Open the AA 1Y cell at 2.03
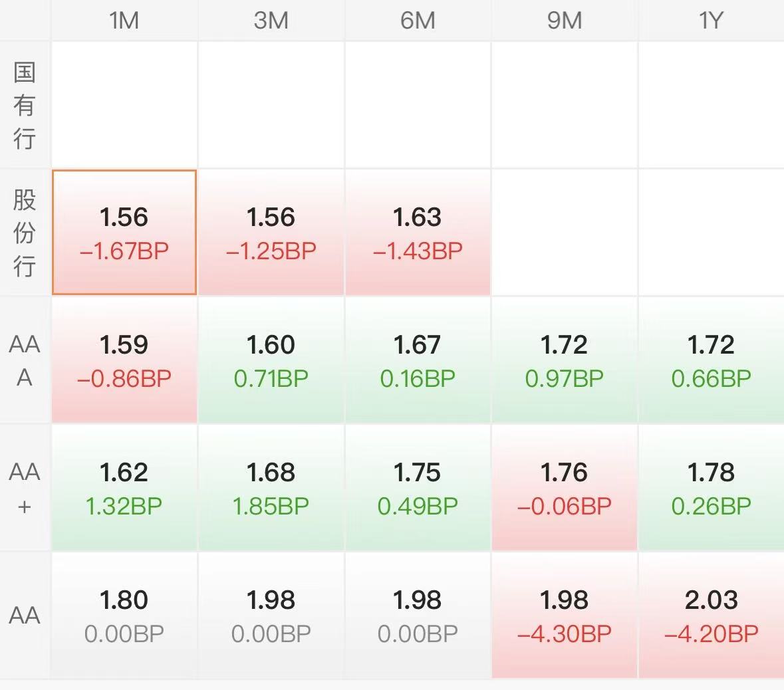Viewport: 784px width, 690px height. [x=711, y=616]
